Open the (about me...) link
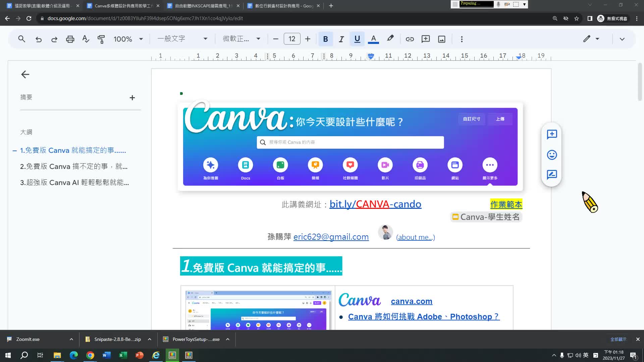Image resolution: width=644 pixels, height=362 pixels. pyautogui.click(x=416, y=237)
